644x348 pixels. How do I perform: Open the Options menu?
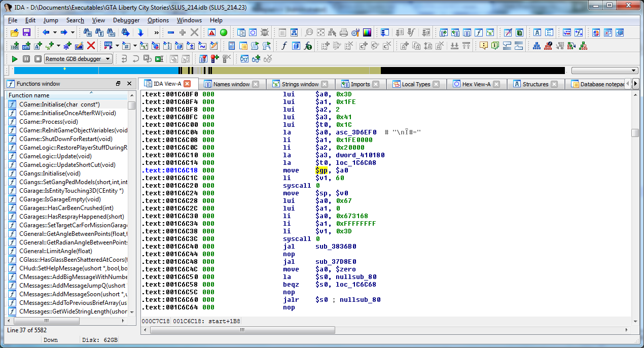158,20
